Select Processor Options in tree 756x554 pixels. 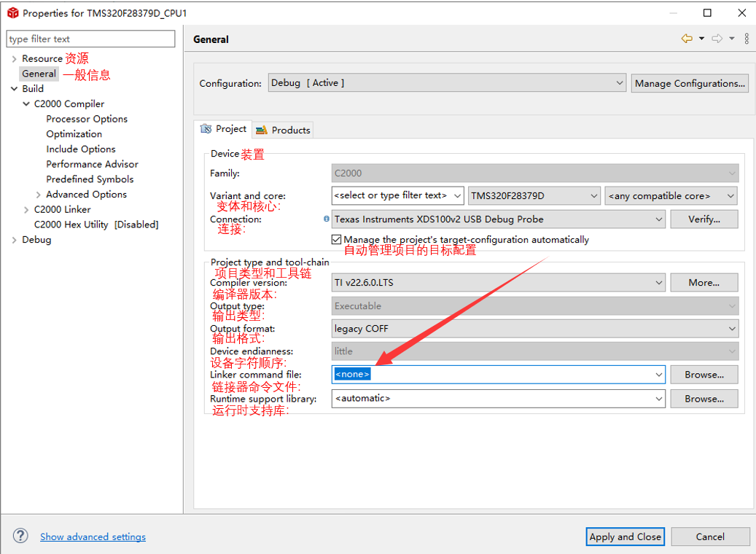point(87,119)
